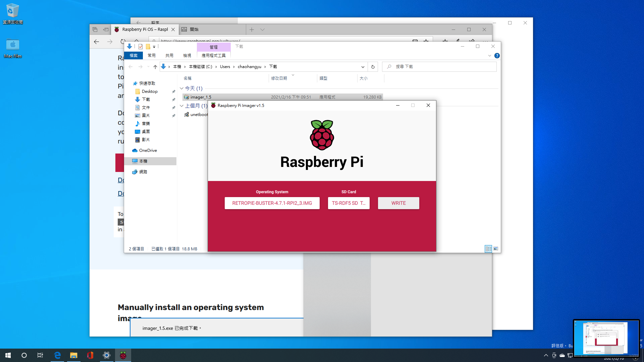Switch to large icons view in Explorer
The width and height of the screenshot is (644, 362).
tap(496, 249)
